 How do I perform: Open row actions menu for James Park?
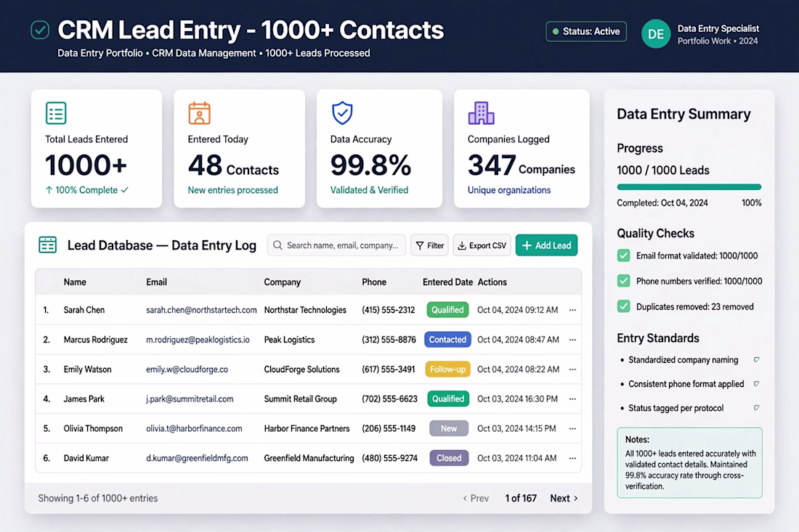coord(573,399)
